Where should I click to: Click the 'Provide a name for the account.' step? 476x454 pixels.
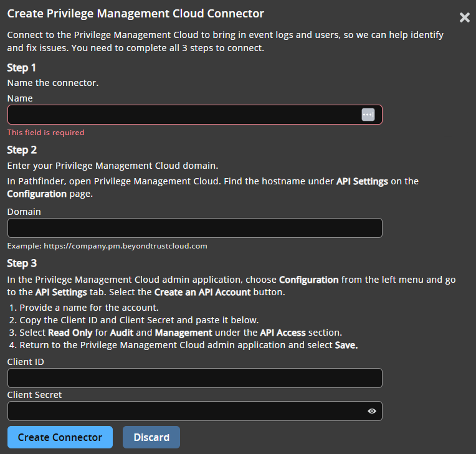tap(89, 308)
